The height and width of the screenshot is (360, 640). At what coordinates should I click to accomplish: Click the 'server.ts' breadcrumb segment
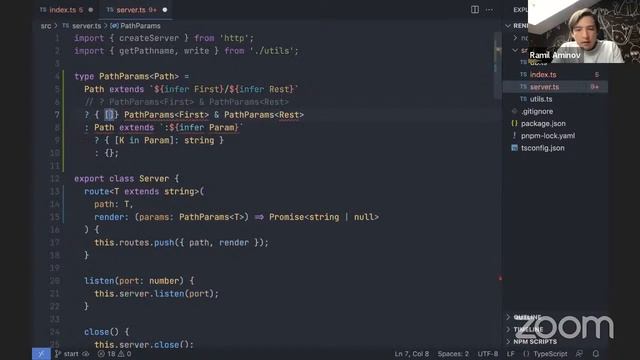point(87,26)
